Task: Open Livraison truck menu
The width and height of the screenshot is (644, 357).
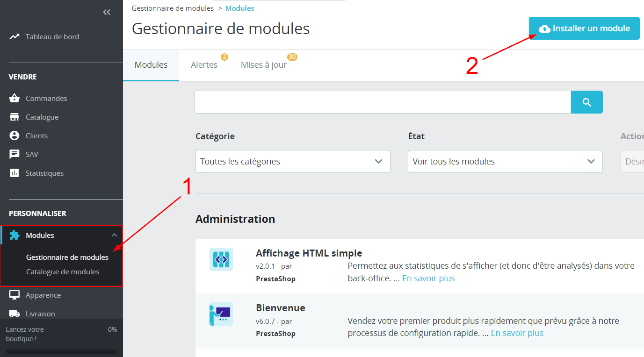Action: point(40,314)
